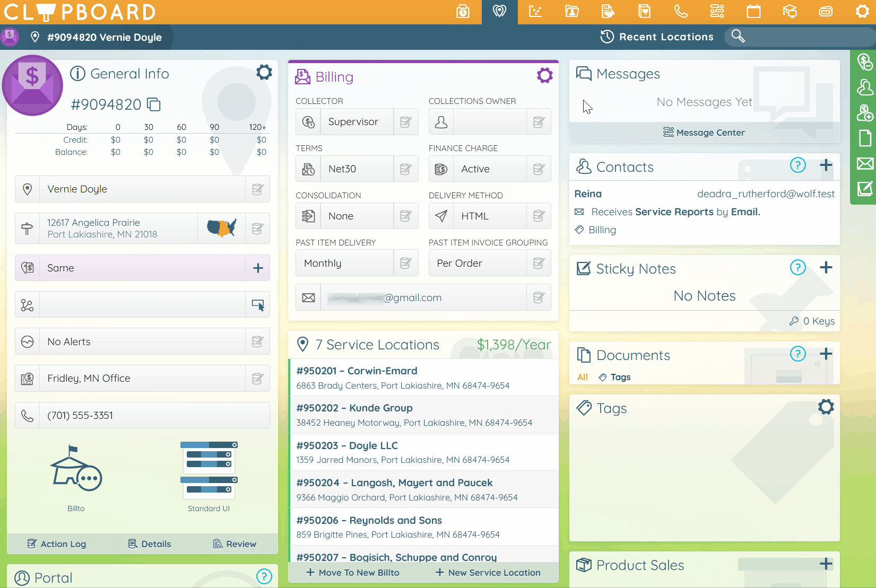The width and height of the screenshot is (876, 588).
Task: Open service location #950203 Doyle LLC
Action: click(423, 452)
